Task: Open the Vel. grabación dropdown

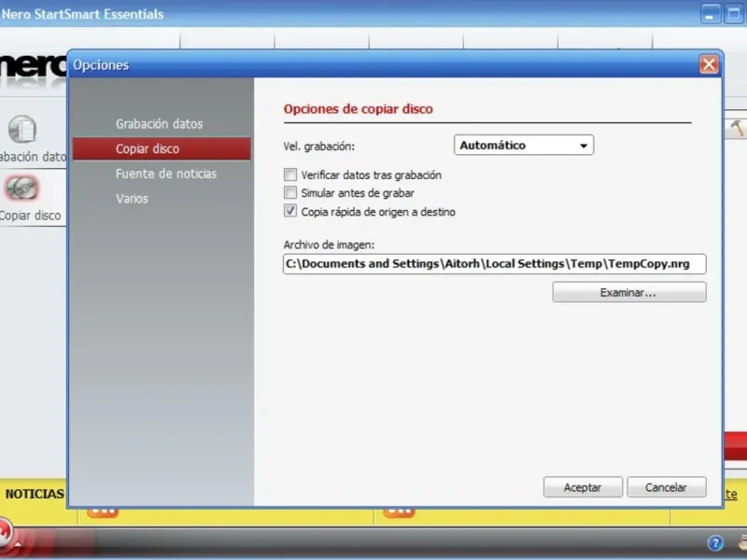Action: point(524,146)
